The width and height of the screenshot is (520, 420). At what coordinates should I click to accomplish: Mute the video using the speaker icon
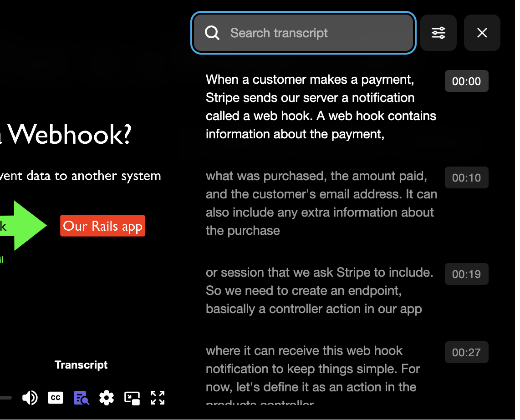30,398
